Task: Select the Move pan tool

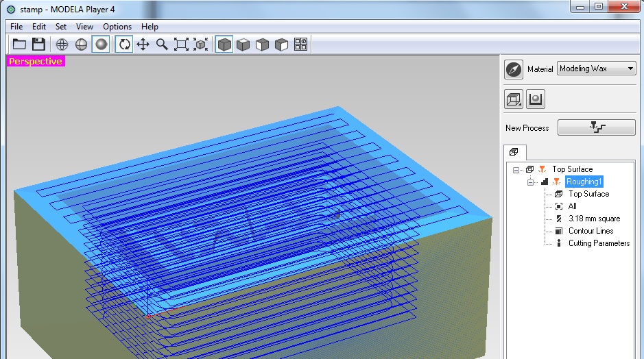Action: pos(143,45)
